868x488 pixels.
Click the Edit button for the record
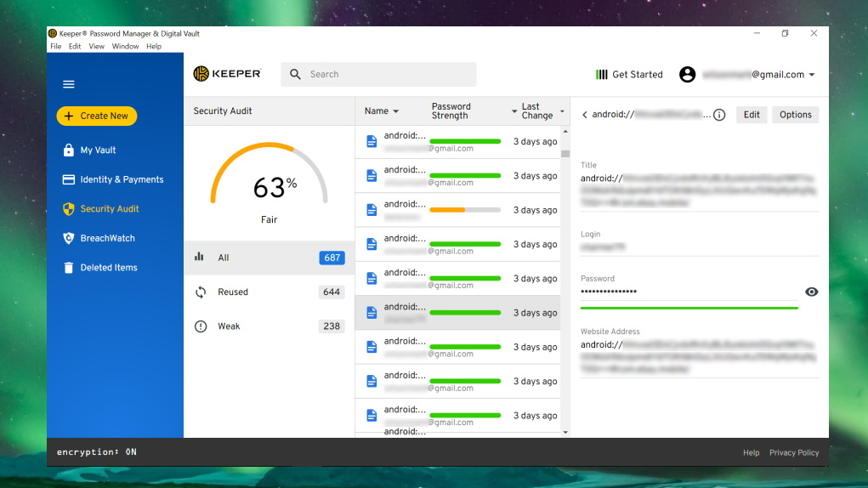coord(752,115)
